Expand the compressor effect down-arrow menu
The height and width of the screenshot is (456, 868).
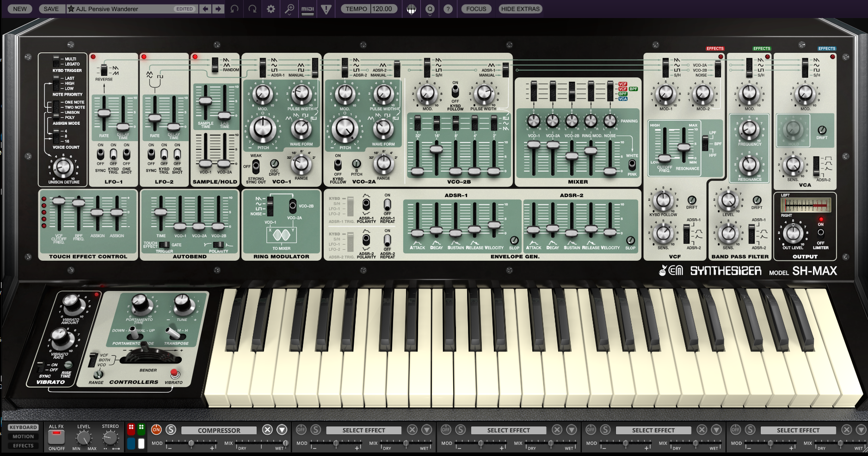[282, 430]
